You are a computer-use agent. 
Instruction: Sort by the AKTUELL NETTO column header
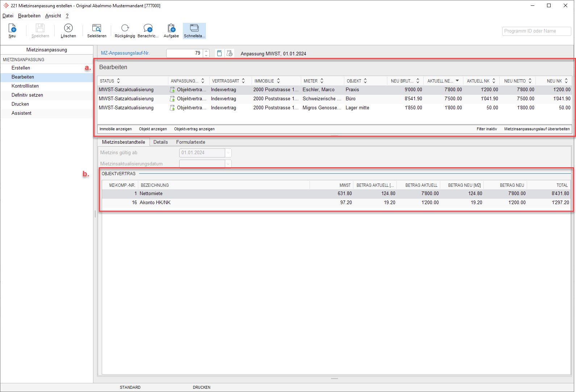(443, 81)
